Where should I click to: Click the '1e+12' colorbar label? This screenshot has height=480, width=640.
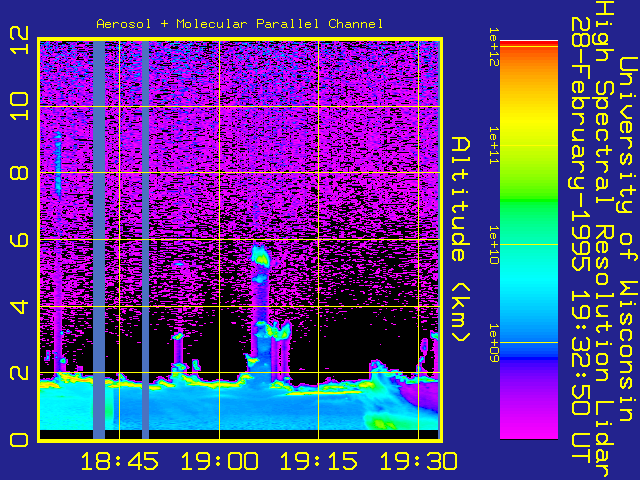(494, 47)
